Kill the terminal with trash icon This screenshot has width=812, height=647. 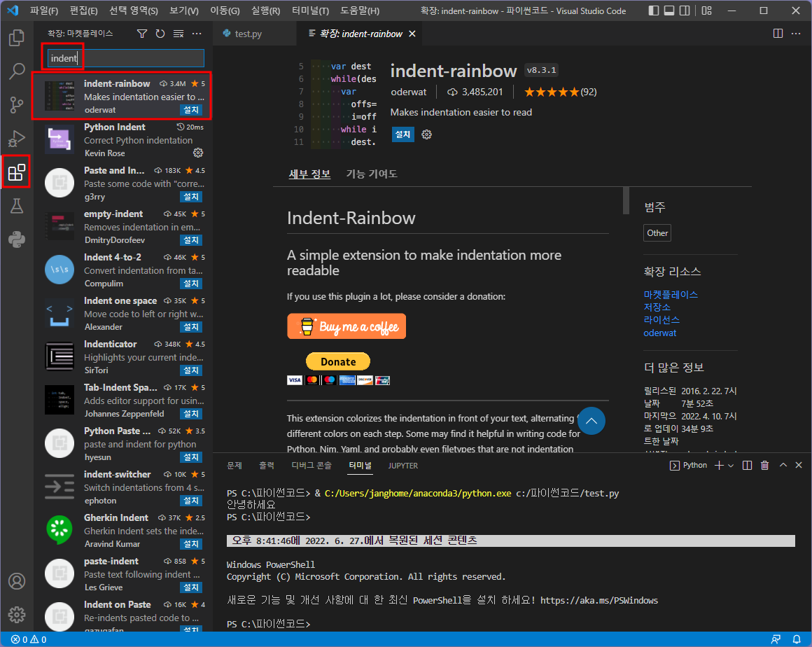coord(764,465)
